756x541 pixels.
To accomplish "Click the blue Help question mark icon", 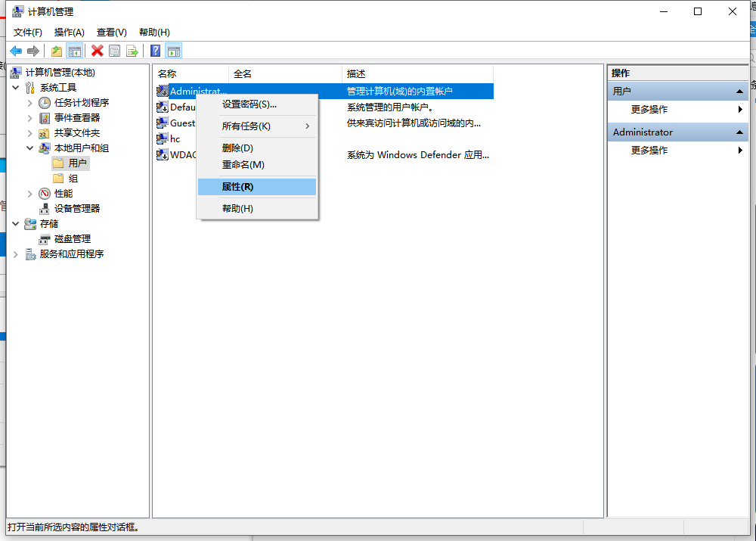I will click(x=155, y=51).
